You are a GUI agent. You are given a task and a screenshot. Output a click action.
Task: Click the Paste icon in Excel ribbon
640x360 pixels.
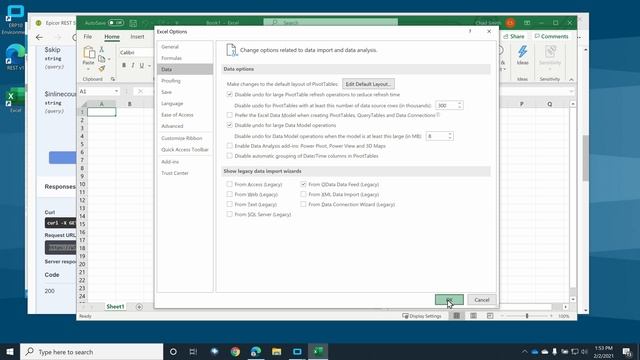(89, 53)
